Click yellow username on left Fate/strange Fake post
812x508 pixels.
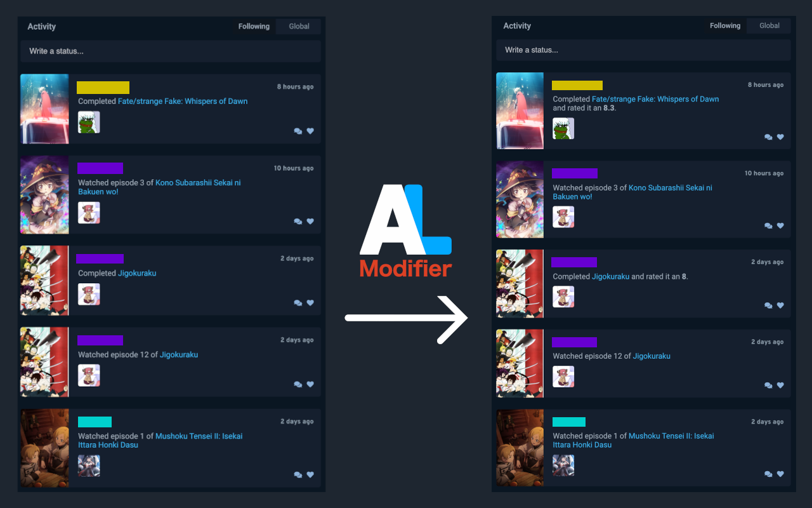(x=103, y=88)
